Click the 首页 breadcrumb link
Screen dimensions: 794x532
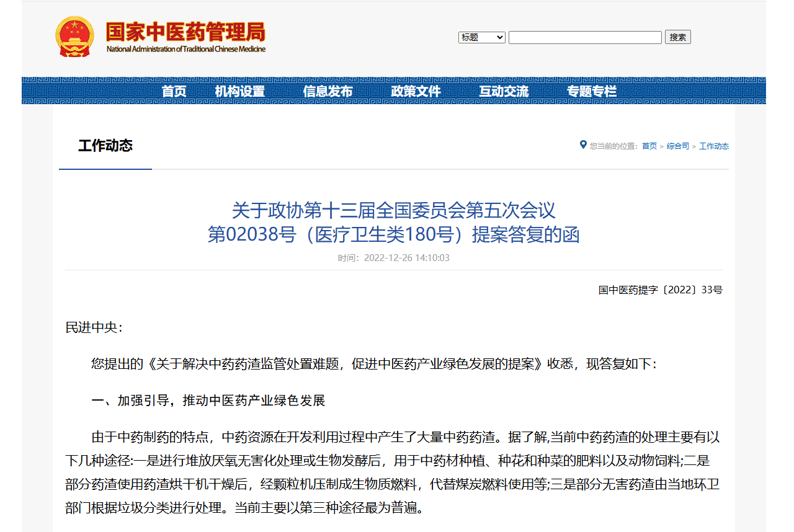click(x=649, y=146)
